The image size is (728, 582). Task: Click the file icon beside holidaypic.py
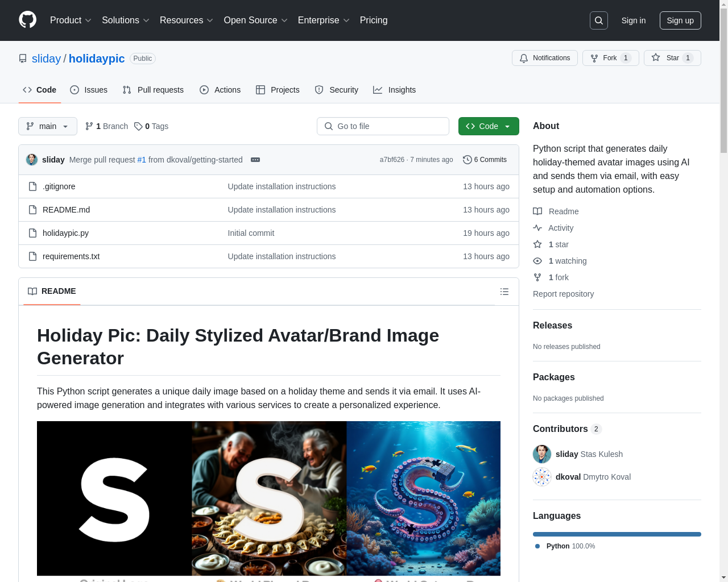[33, 233]
